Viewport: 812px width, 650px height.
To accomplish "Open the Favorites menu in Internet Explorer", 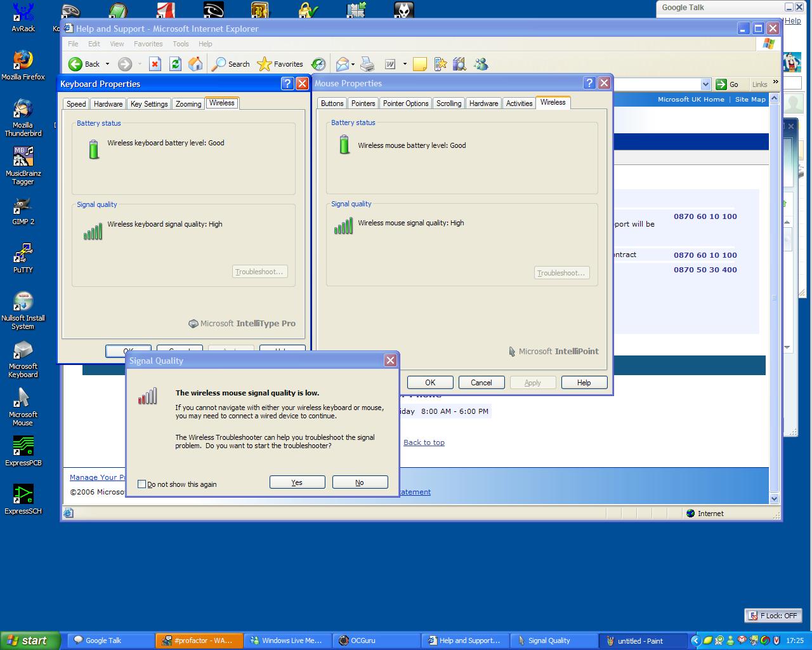I will click(148, 44).
